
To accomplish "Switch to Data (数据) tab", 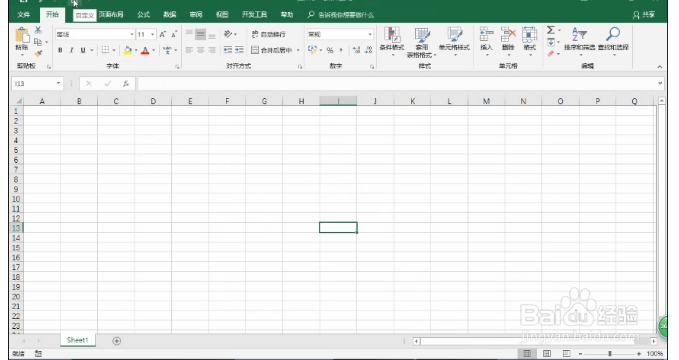I will [x=169, y=15].
